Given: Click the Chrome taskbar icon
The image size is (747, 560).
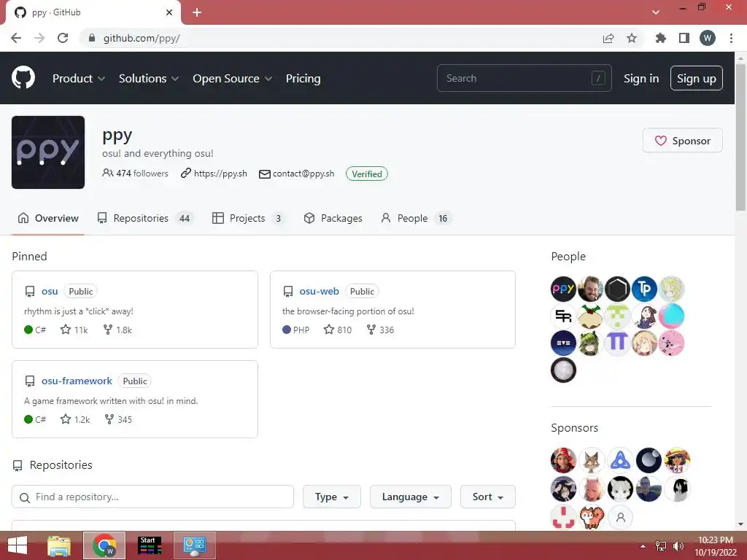Looking at the screenshot, I should pyautogui.click(x=104, y=545).
